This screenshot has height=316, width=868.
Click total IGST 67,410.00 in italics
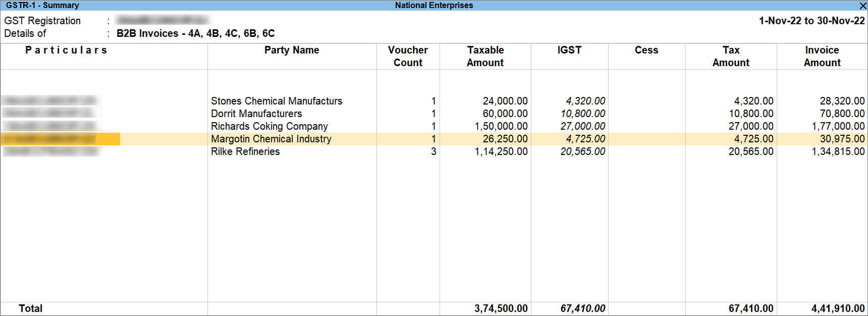point(583,308)
